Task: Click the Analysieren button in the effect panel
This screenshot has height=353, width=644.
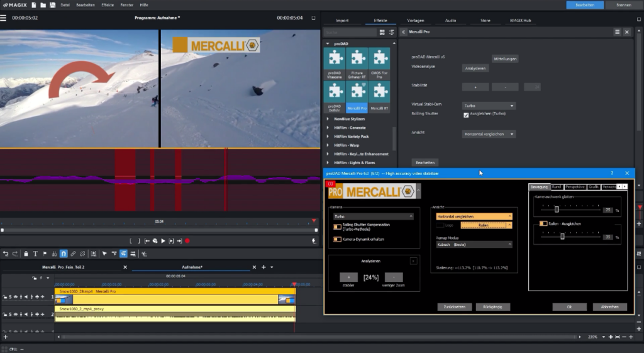Action: click(x=475, y=68)
